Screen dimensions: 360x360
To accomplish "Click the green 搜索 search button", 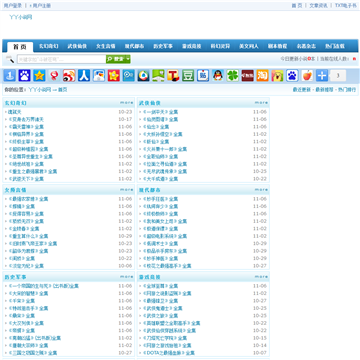I will pyautogui.click(x=116, y=59).
